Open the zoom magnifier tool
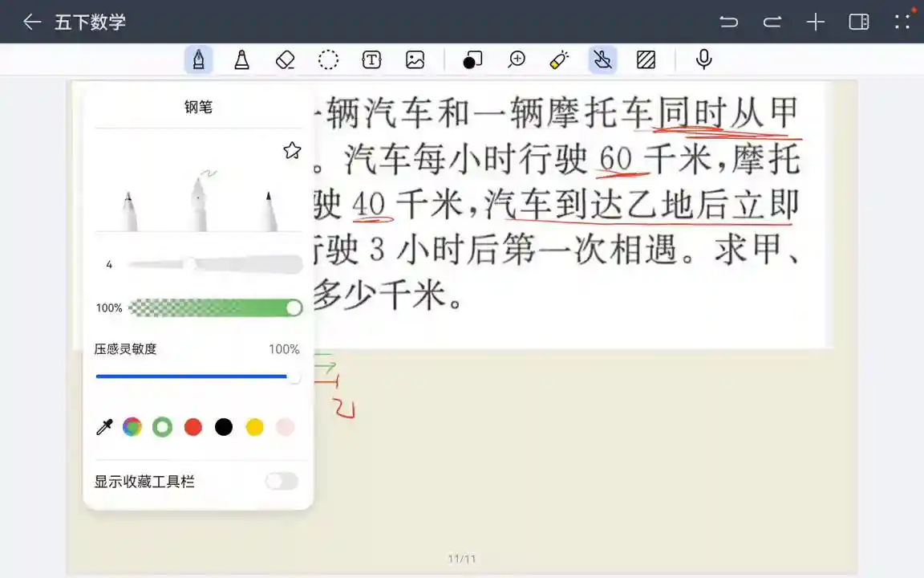The image size is (924, 578). 517,59
